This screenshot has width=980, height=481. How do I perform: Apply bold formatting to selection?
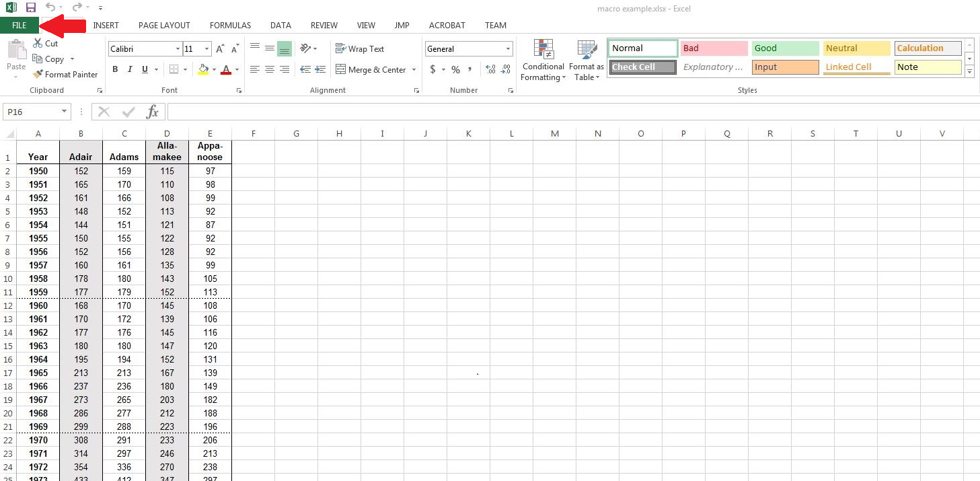(x=114, y=69)
